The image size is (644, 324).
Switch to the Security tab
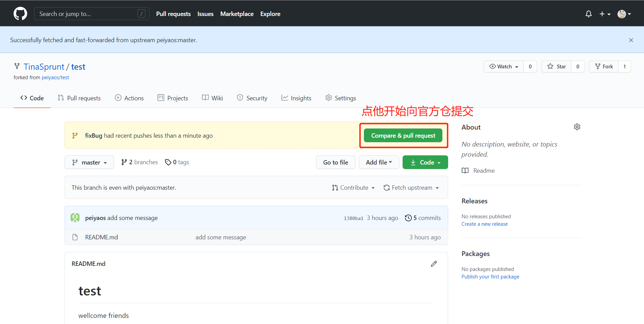click(x=252, y=98)
